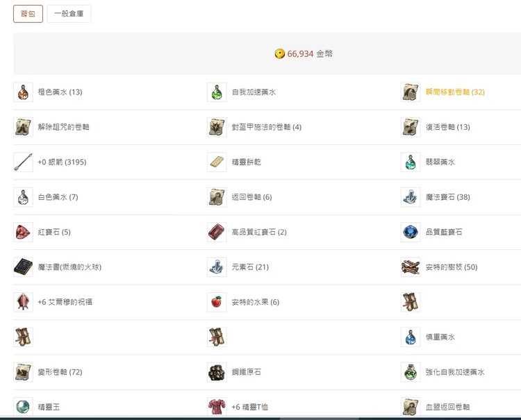The image size is (521, 420).
Task: Select the 慎重藥水 item name
Action: (x=440, y=337)
